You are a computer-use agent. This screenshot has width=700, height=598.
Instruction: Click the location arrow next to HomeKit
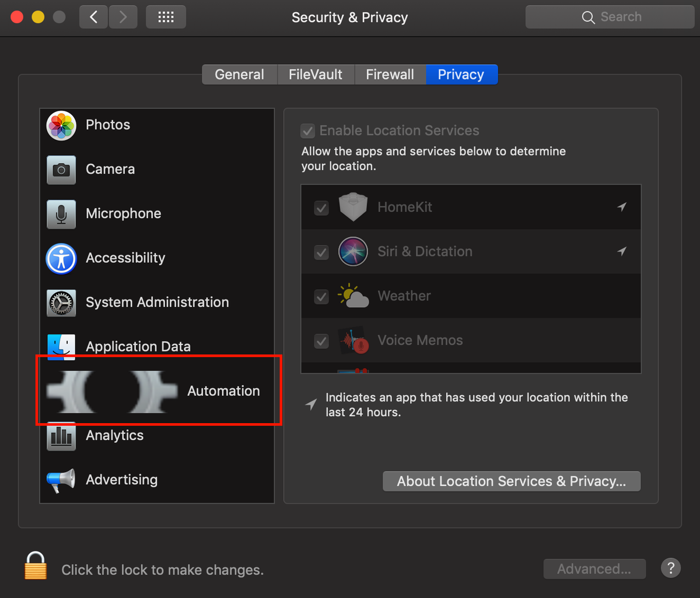click(622, 207)
